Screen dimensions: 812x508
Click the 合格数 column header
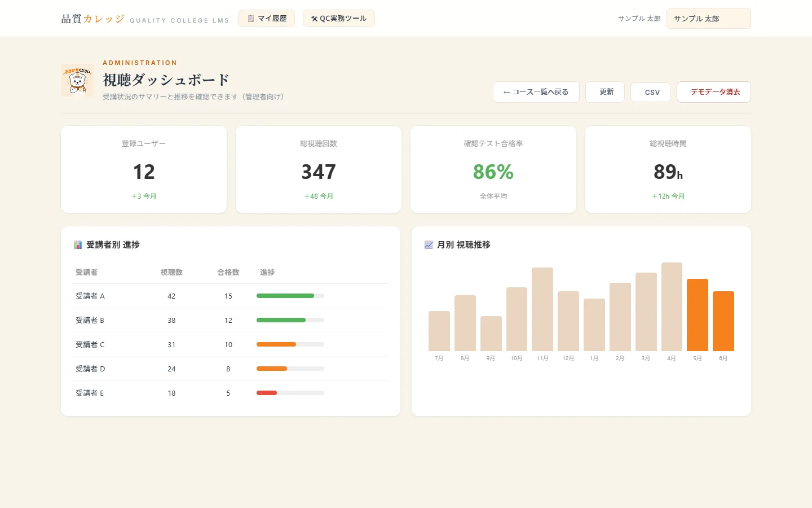(x=228, y=272)
